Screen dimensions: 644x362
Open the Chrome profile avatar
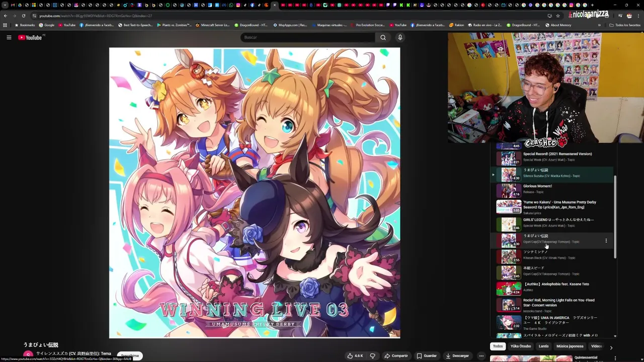click(x=629, y=16)
